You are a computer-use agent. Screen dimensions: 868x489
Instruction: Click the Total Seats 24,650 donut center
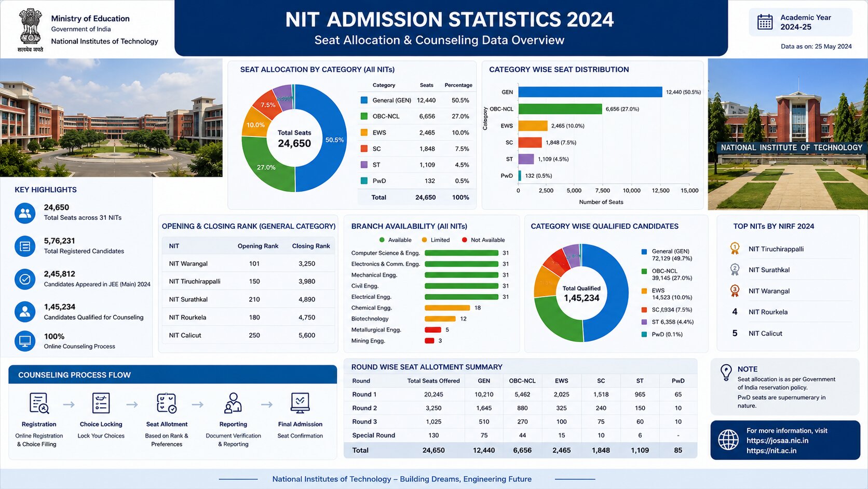294,139
